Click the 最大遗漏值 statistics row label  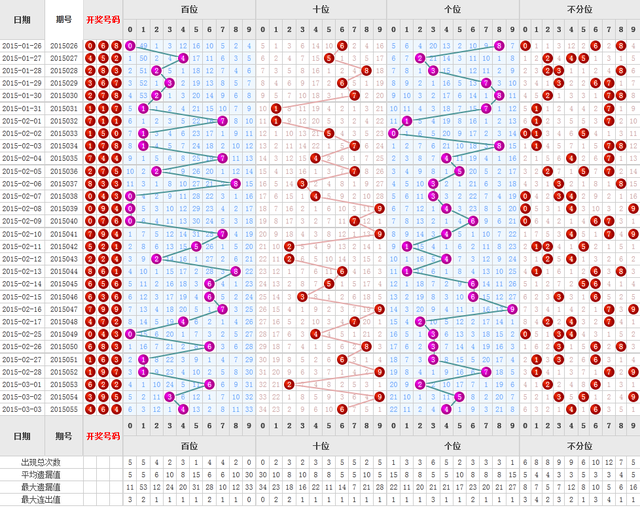[41, 487]
